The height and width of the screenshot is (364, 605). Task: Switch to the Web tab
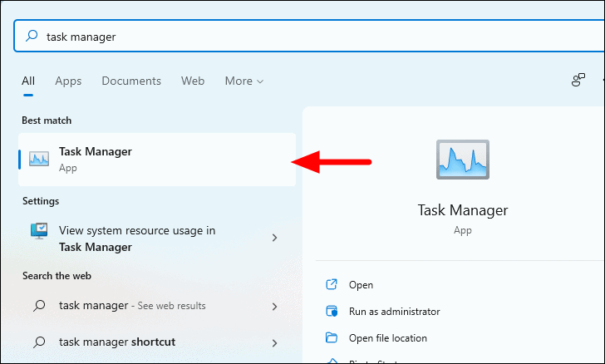click(x=193, y=81)
